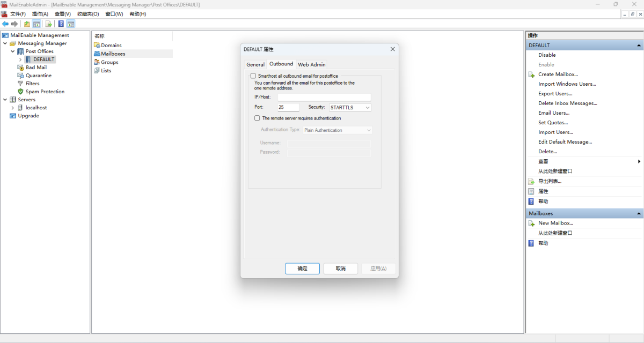Check remote server requires authentication box
Image resolution: width=644 pixels, height=343 pixels.
pyautogui.click(x=257, y=118)
